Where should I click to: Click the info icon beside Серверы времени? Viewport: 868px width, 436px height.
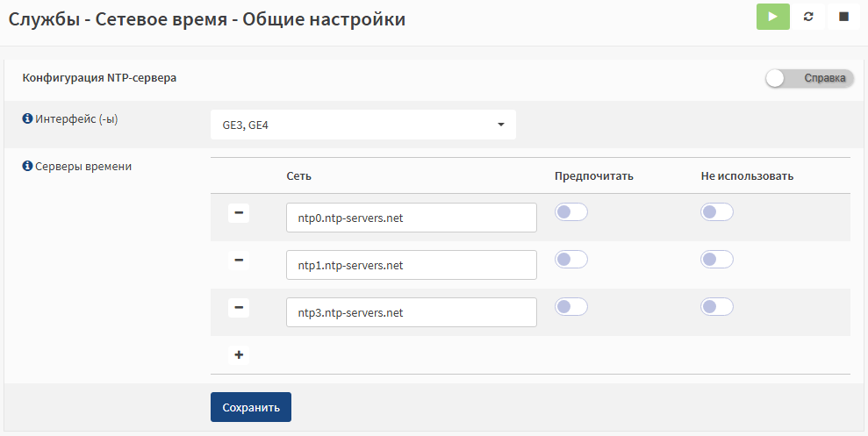[27, 166]
